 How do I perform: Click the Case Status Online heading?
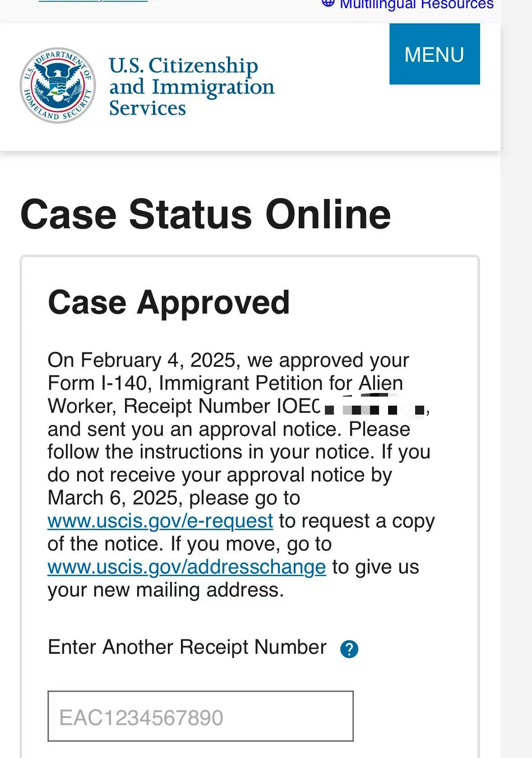click(206, 214)
